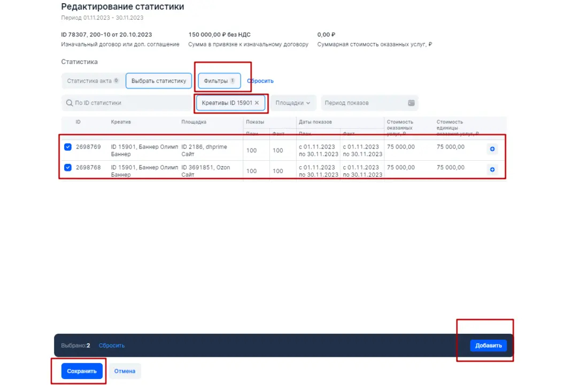Focus the По ID статистики search field
The width and height of the screenshot is (588, 385).
[128, 103]
